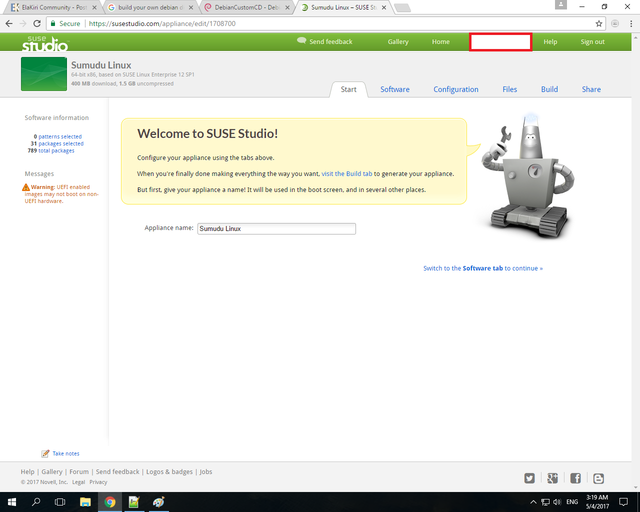Go to Home in the top navigation
The image size is (640, 512).
[441, 42]
